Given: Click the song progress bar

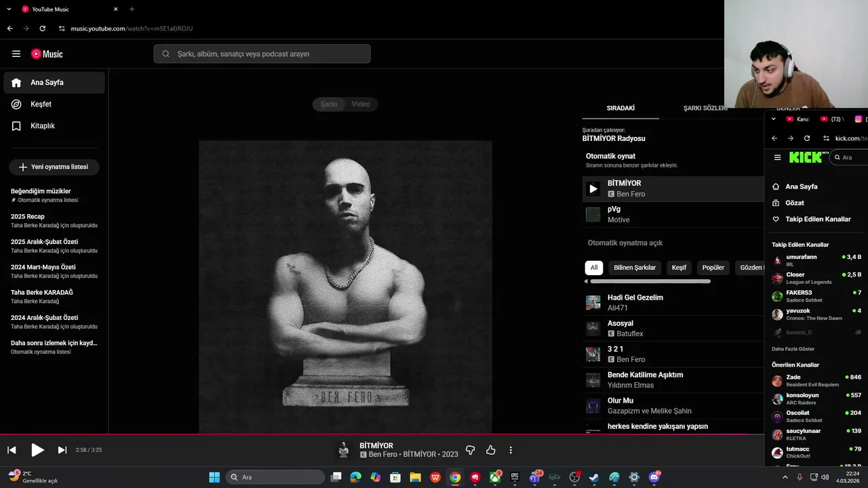Looking at the screenshot, I should (382, 434).
